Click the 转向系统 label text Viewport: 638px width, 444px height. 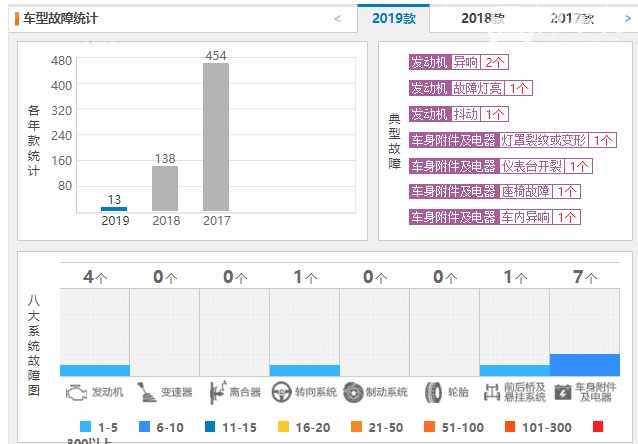316,392
